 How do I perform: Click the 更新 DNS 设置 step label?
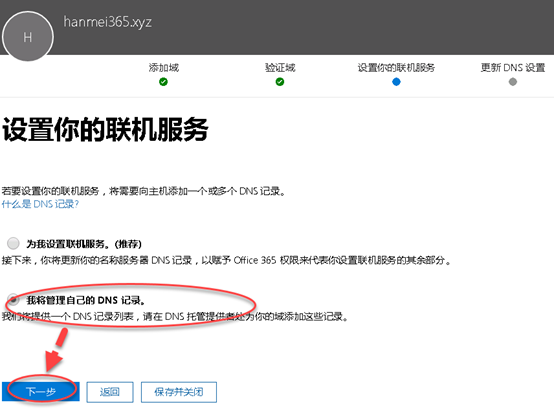513,67
